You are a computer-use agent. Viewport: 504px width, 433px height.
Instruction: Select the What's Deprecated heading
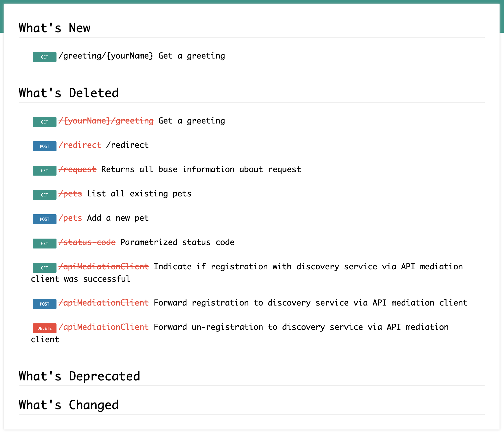[79, 376]
